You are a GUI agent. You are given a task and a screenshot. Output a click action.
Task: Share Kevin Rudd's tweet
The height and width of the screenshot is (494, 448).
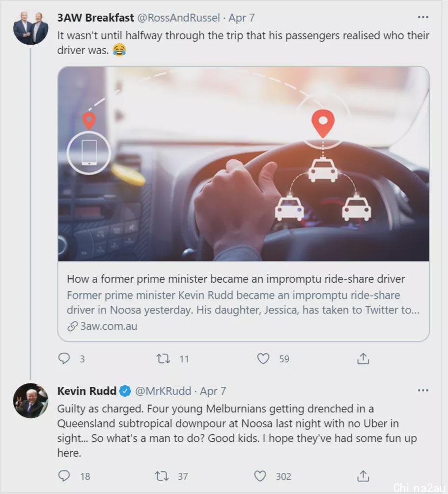click(363, 476)
